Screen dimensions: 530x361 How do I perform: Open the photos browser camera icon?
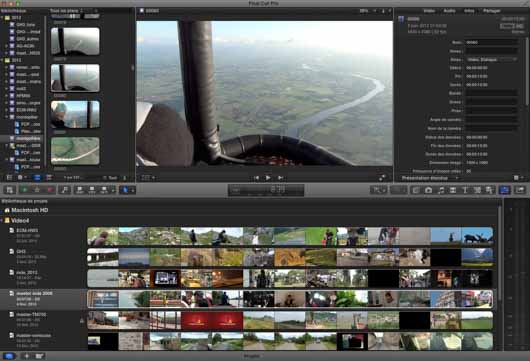(x=428, y=190)
